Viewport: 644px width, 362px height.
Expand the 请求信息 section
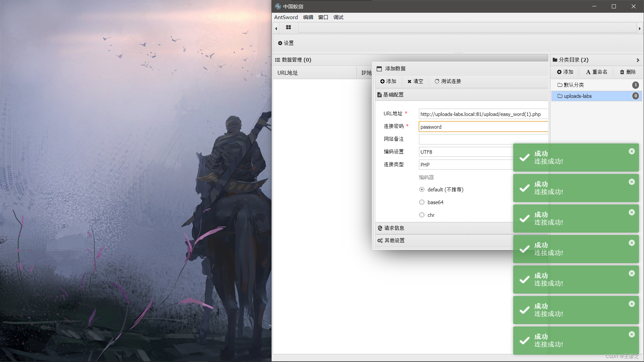pyautogui.click(x=444, y=228)
